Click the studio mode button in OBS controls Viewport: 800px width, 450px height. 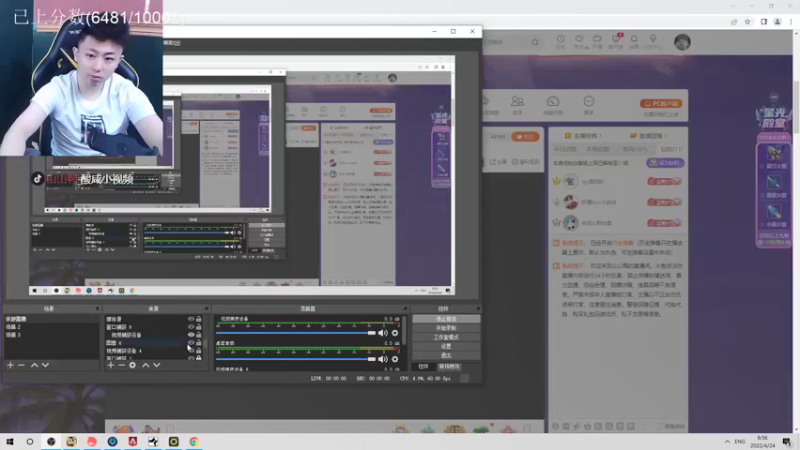point(446,337)
